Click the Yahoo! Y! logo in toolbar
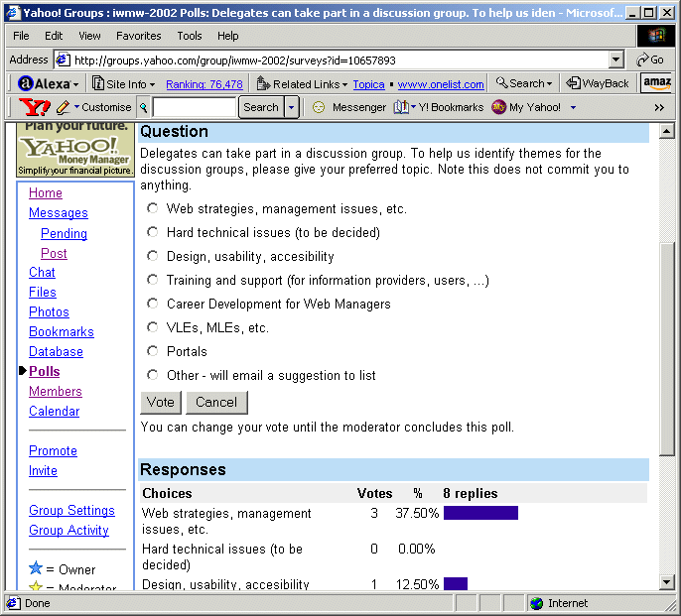 35,107
